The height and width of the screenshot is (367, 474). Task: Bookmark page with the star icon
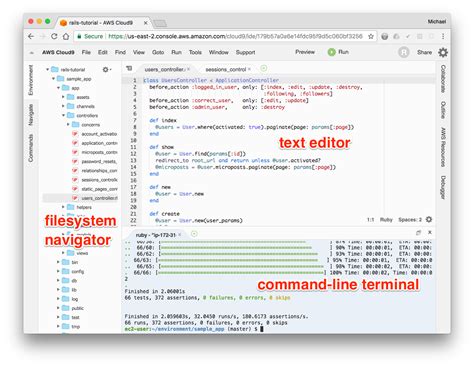[x=371, y=36]
